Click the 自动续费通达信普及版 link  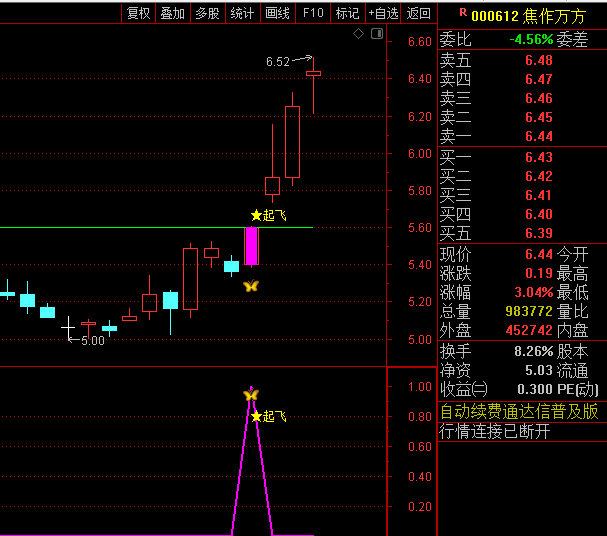tap(519, 412)
